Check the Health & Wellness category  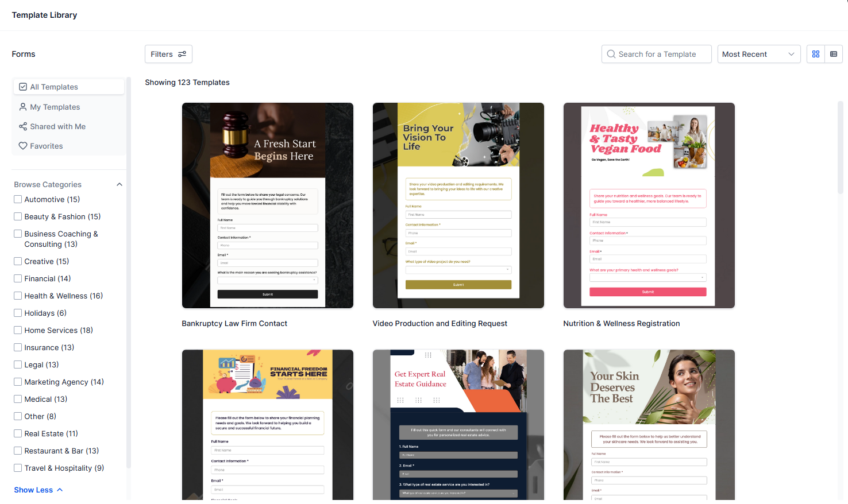[18, 296]
